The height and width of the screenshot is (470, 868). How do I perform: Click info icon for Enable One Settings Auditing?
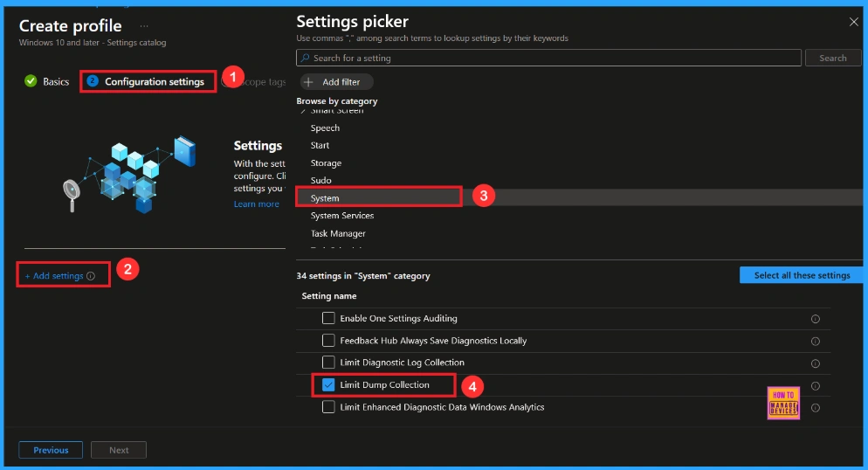[815, 319]
